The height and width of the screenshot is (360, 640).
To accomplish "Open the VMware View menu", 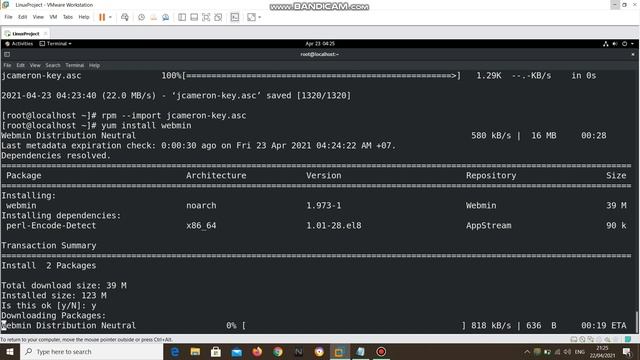I will (x=38, y=17).
